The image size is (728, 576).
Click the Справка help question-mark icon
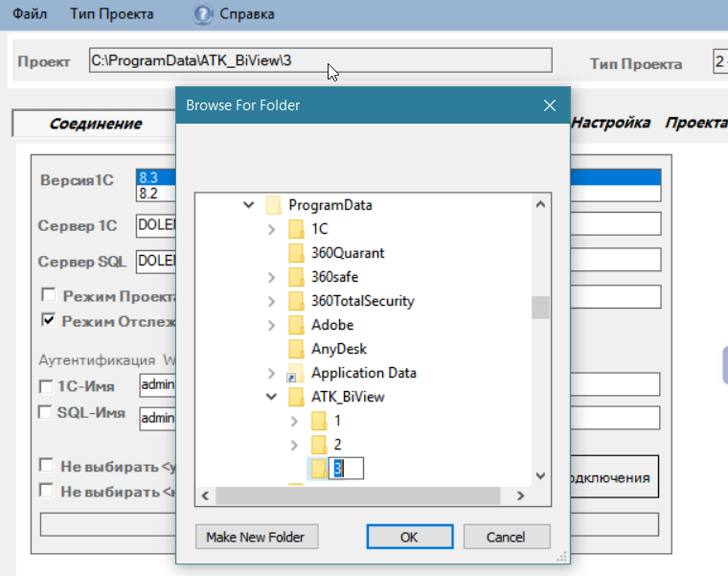pyautogui.click(x=202, y=14)
